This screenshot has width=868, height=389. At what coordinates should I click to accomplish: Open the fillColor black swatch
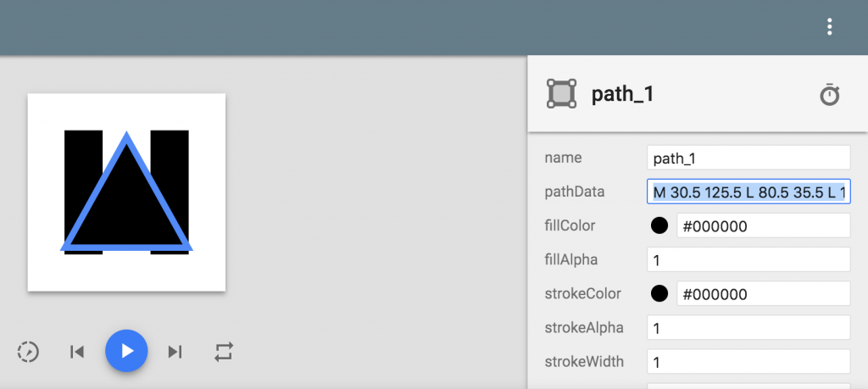(x=659, y=226)
